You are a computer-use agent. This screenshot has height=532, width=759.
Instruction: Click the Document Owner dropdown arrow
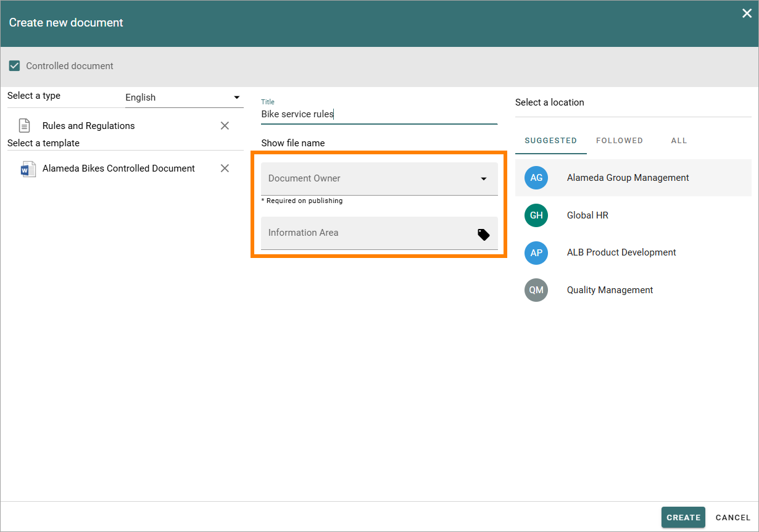click(x=484, y=179)
